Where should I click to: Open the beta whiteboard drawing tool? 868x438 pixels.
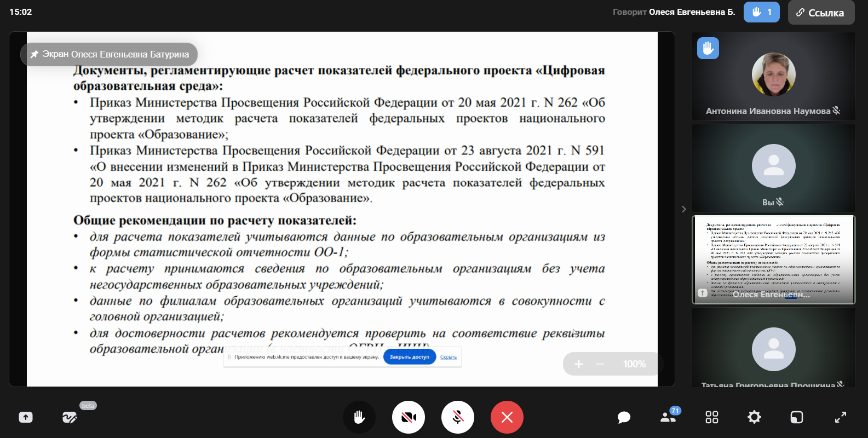70,417
